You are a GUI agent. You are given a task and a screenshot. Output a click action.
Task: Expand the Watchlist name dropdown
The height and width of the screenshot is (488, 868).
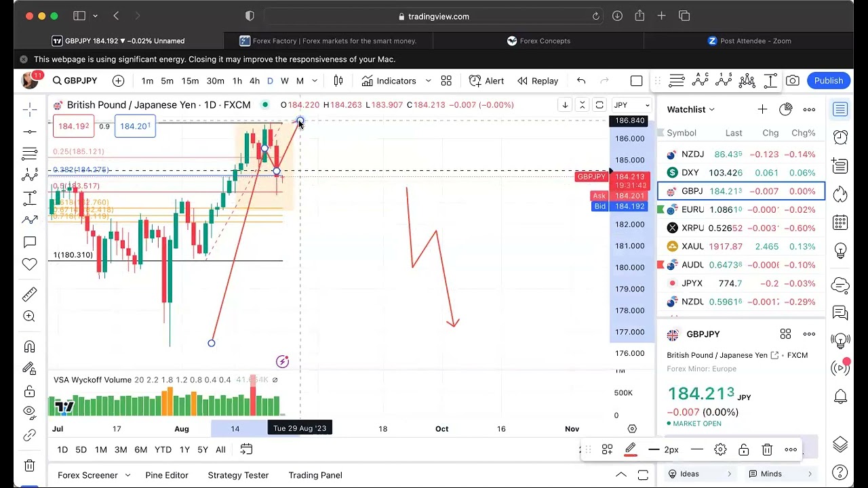(690, 109)
